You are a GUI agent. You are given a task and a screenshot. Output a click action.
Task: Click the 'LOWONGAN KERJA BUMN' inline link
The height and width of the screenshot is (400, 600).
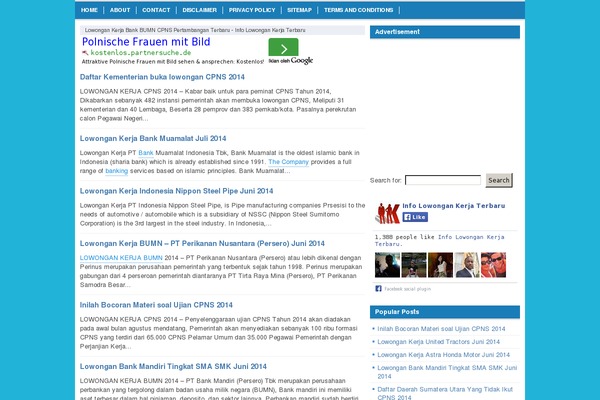point(121,258)
